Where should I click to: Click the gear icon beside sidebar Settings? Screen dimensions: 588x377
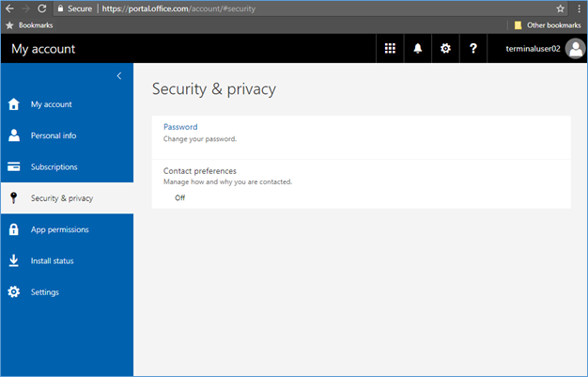[x=14, y=291]
